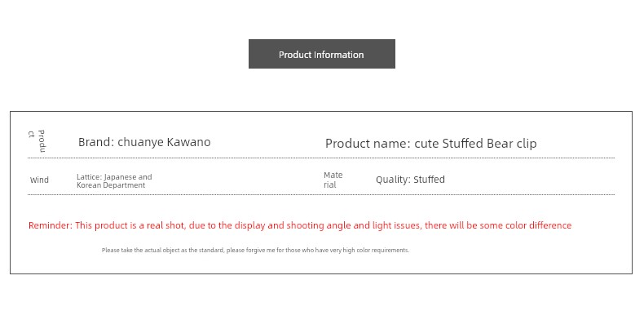Click the word Reminder in red

click(x=50, y=225)
